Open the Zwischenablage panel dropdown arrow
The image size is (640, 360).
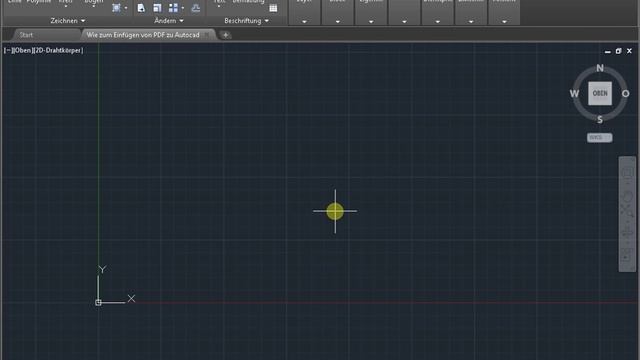tap(471, 22)
